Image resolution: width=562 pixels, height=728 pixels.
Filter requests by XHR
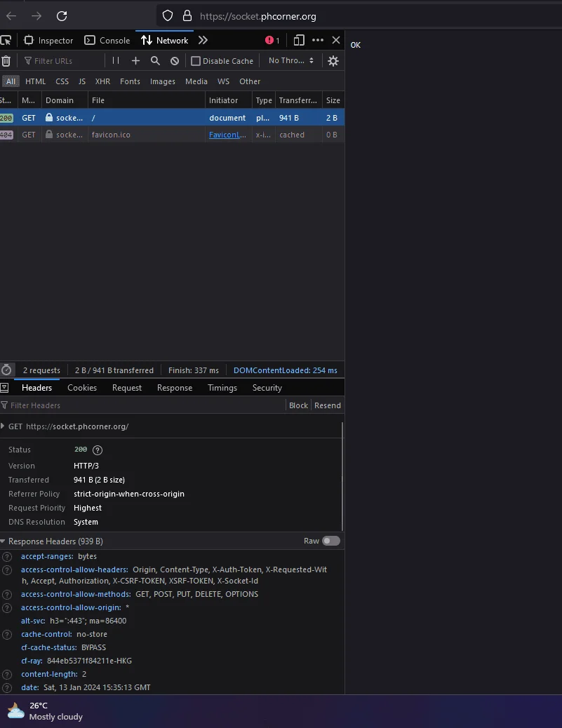(x=102, y=81)
